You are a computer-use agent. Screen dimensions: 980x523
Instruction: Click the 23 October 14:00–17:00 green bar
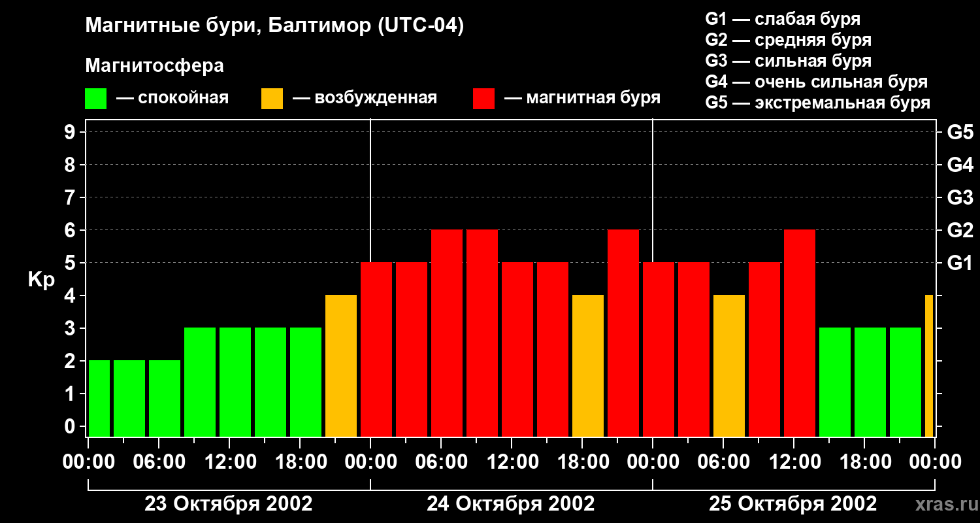[270, 382]
